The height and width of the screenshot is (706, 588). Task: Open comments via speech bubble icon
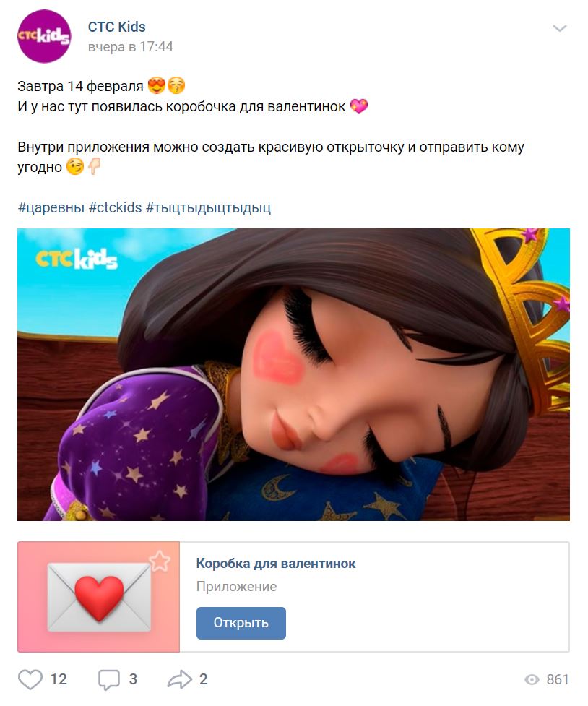click(109, 679)
